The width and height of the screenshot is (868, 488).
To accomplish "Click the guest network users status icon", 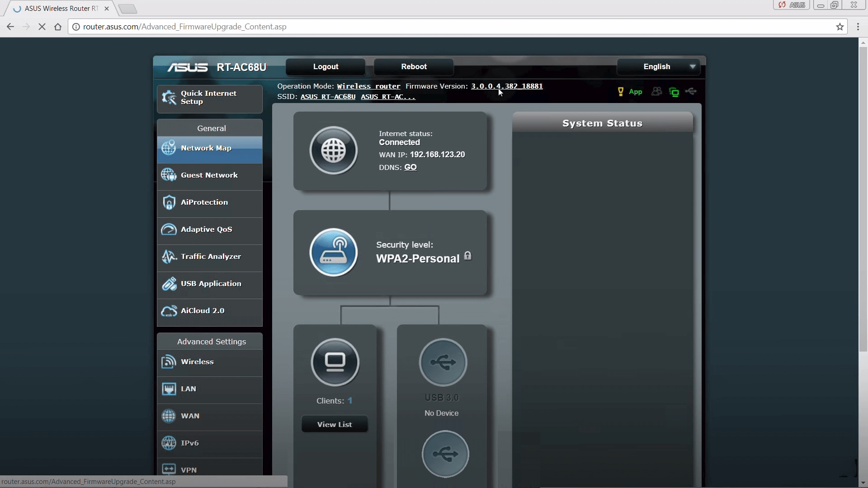I will 656,92.
